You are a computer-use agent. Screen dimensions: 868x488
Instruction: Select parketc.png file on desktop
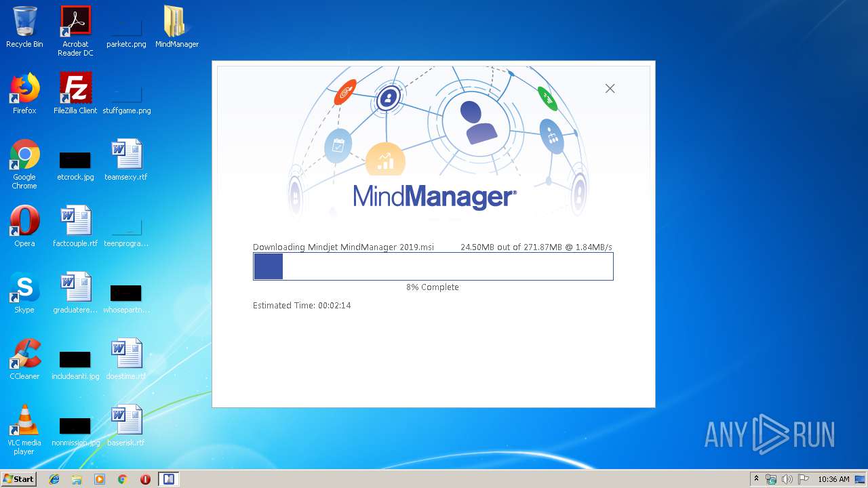[x=126, y=31]
